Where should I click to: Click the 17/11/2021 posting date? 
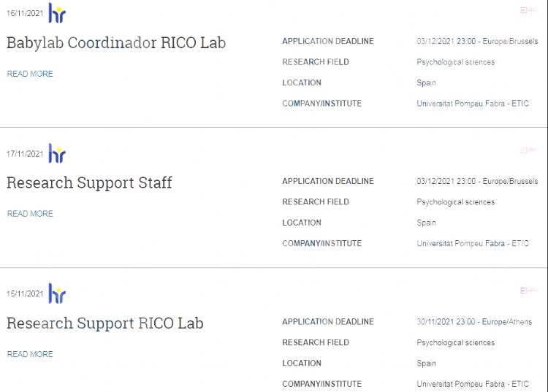[x=25, y=154]
